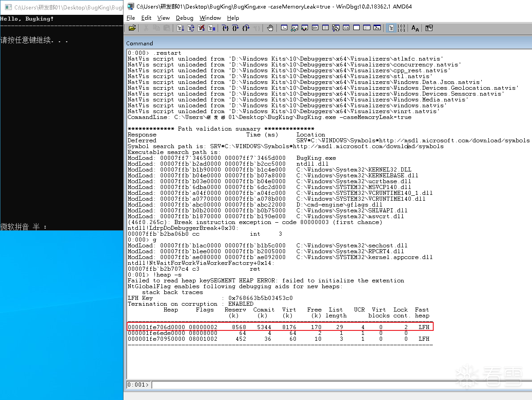Click the Command panel title bar

(329, 44)
